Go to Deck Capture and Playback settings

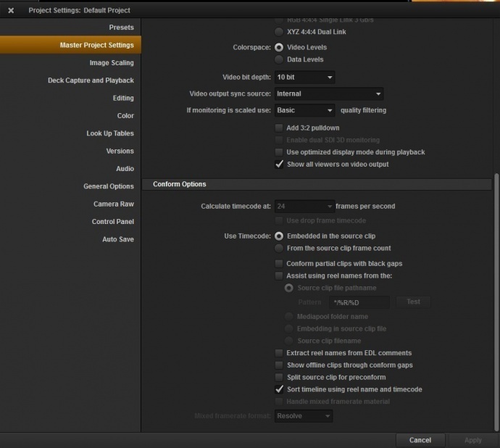(91, 80)
